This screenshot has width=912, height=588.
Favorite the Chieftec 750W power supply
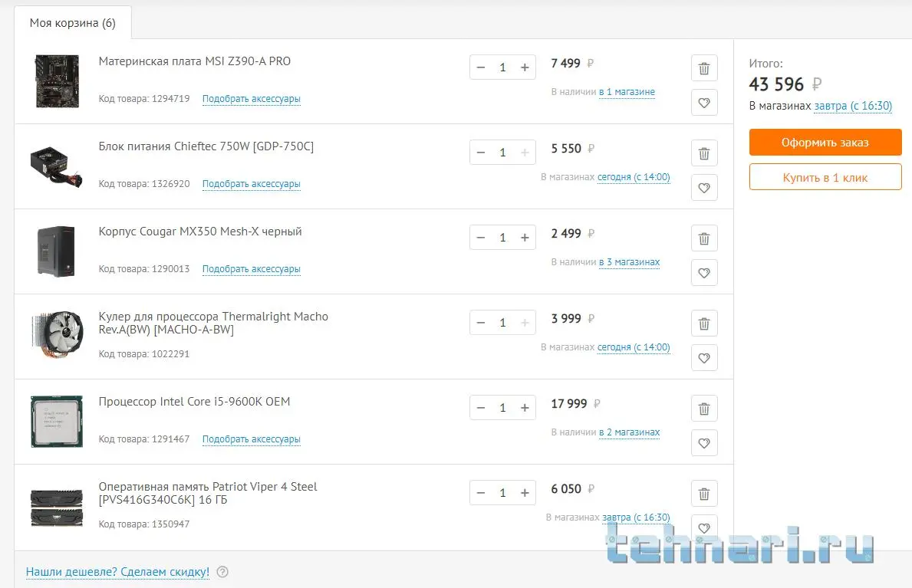coord(704,188)
